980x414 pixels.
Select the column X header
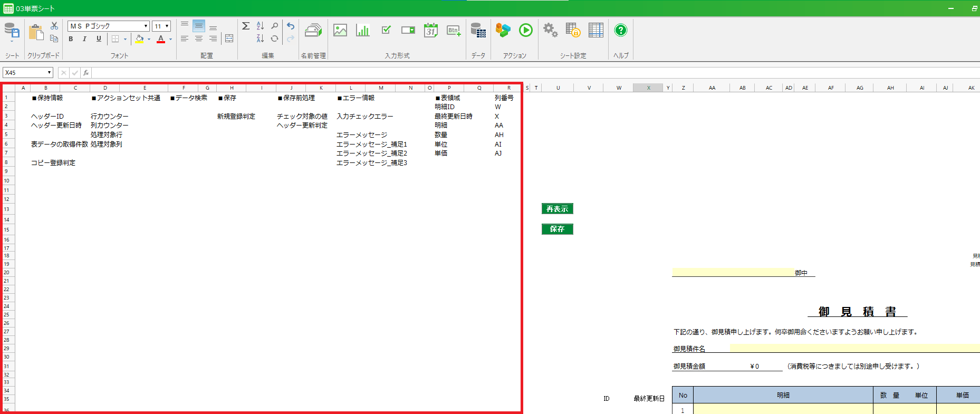pos(648,88)
